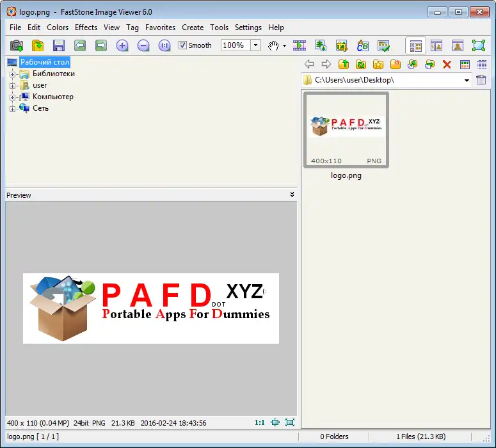
Task: Click the 1:1 actual size preview indicator
Action: (259, 422)
